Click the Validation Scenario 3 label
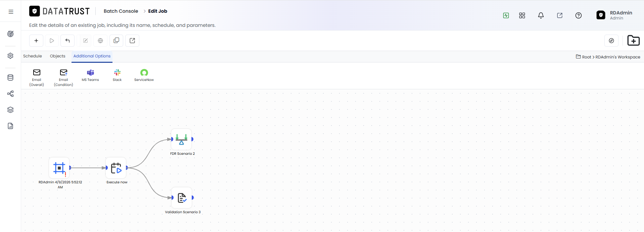644x232 pixels. tap(183, 212)
